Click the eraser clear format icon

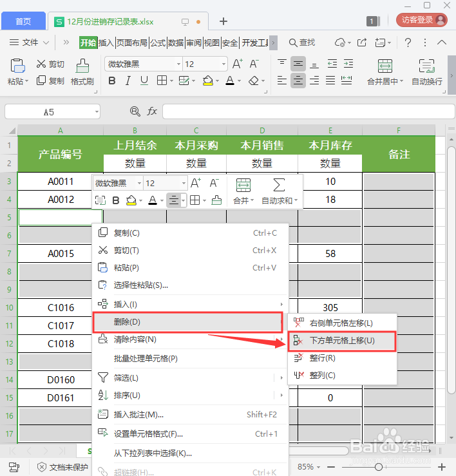click(x=254, y=81)
